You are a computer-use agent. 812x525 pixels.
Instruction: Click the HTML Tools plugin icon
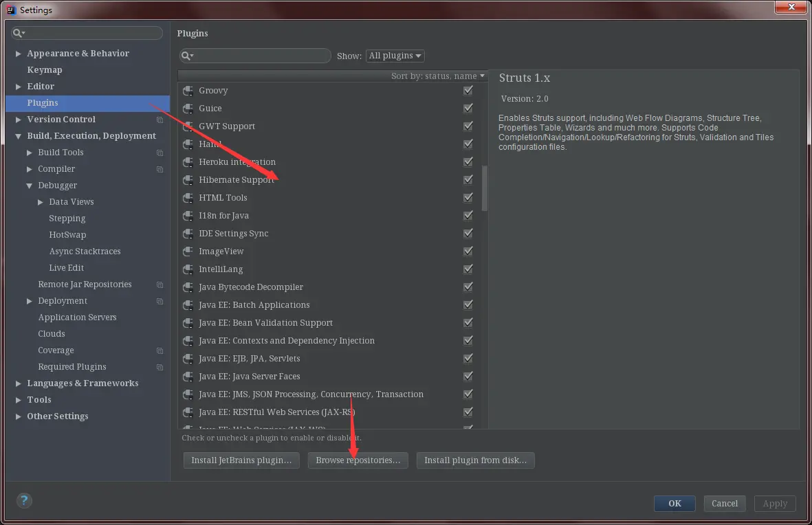pos(188,197)
